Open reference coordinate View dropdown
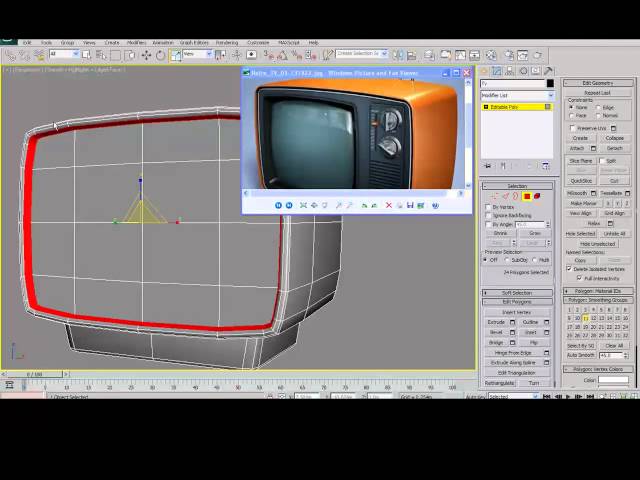640x480 pixels. click(197, 54)
